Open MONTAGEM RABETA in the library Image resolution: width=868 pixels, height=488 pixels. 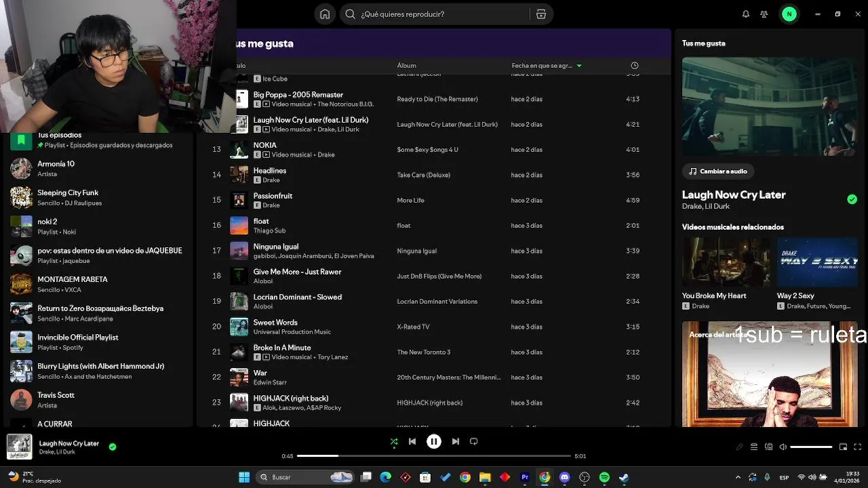98,284
